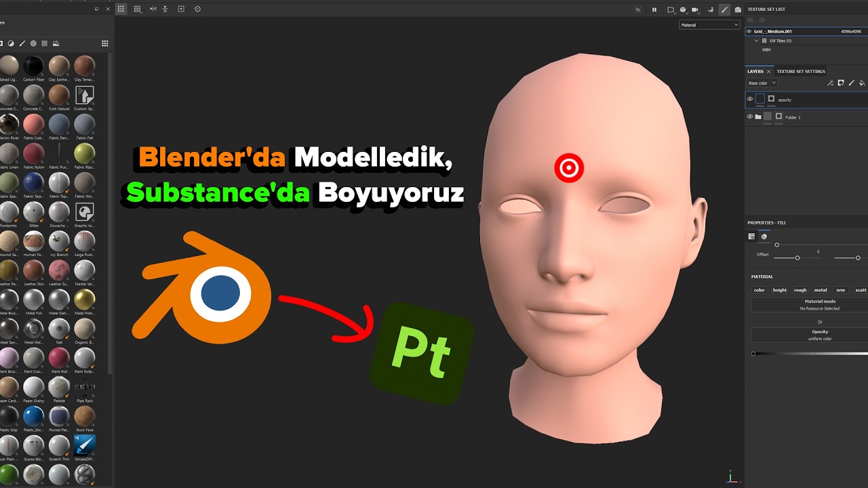Click the material sphere properties icon
868x488 pixels.
coord(764,237)
